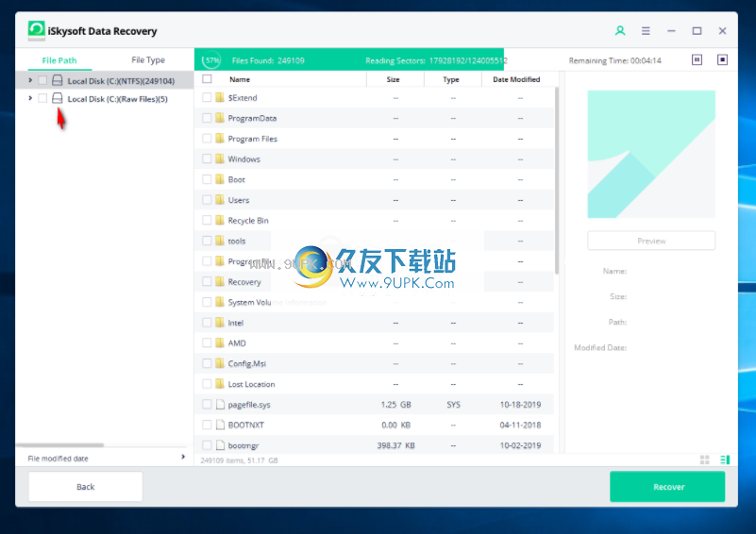The width and height of the screenshot is (756, 534).
Task: Check the Windows folder checkbox
Action: [207, 159]
